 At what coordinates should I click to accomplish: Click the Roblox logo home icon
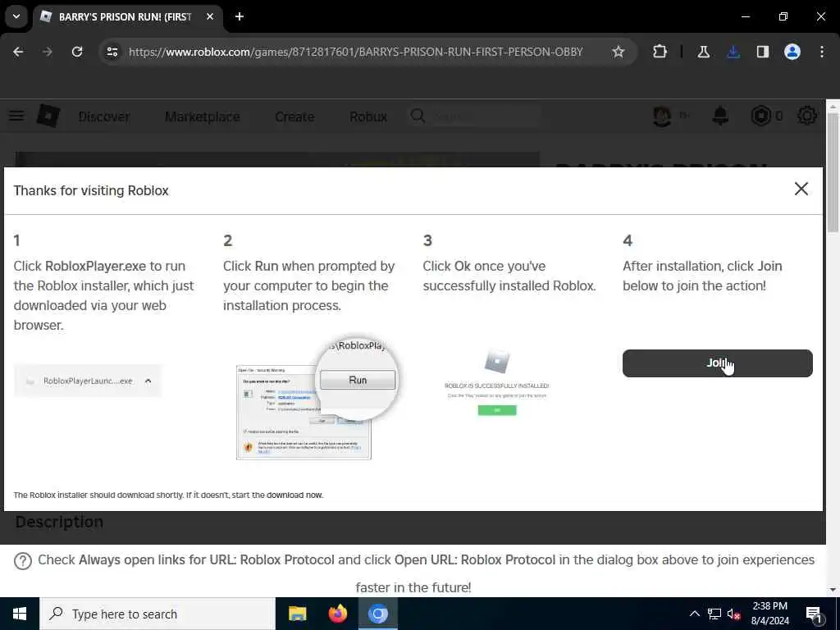[x=48, y=116]
